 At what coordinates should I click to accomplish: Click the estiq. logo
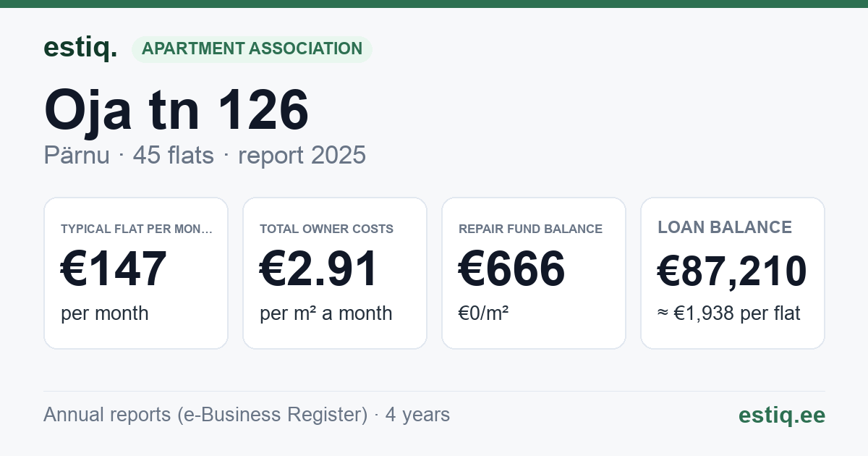[80, 48]
